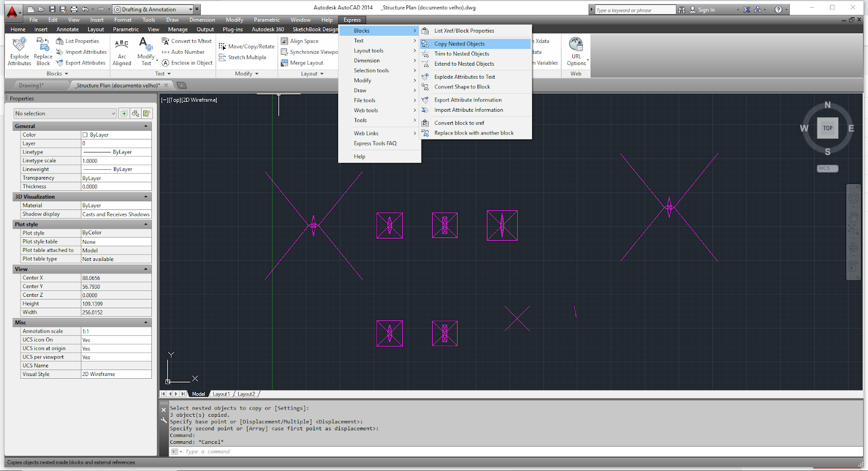Open the Workspace Drafting & Annotation dropdown
Screen dimensions: 868x471
coord(154,9)
